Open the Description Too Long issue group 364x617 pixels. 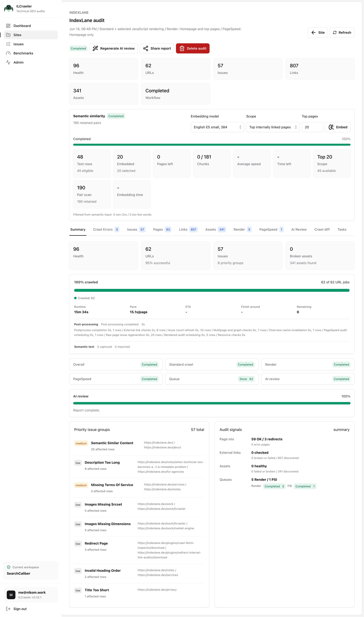[x=139, y=467]
